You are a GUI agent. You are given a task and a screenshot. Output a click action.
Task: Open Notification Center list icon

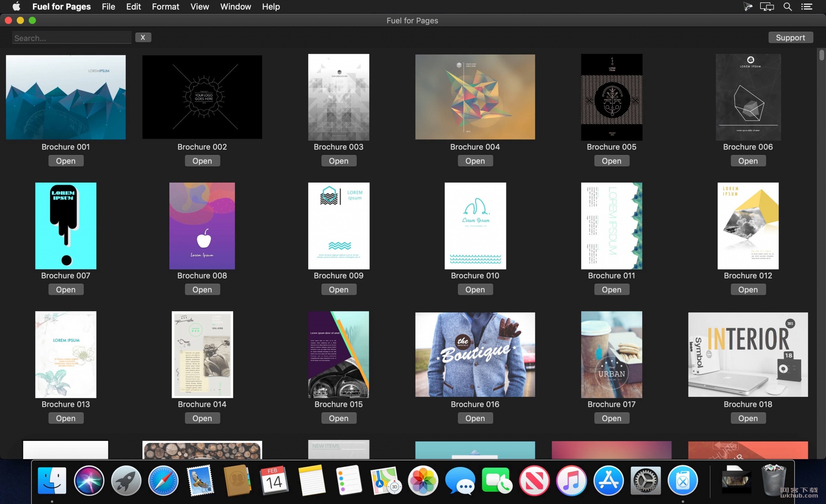coord(807,6)
